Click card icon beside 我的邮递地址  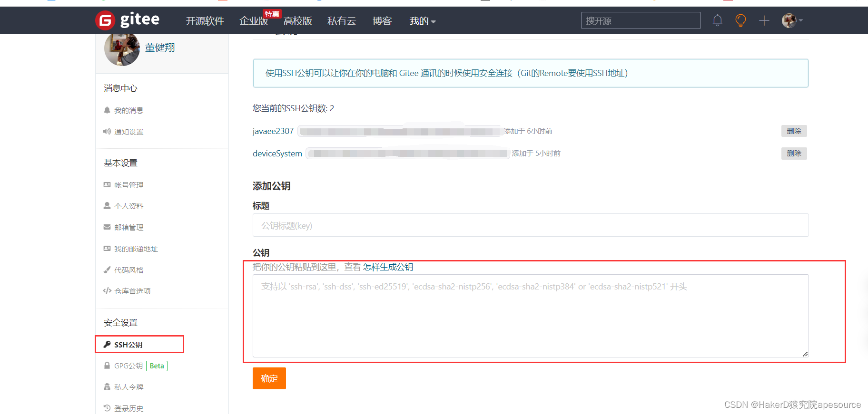click(x=107, y=249)
